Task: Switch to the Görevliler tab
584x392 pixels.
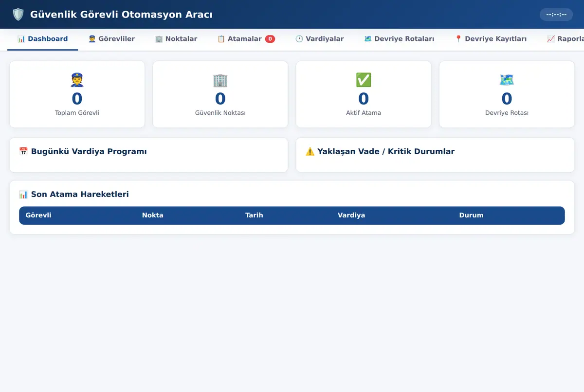Action: click(x=111, y=39)
